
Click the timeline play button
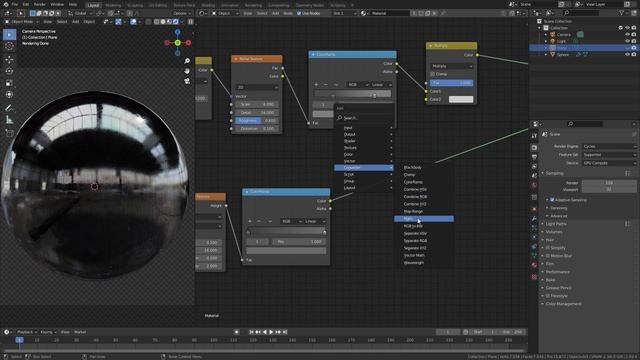[271, 332]
